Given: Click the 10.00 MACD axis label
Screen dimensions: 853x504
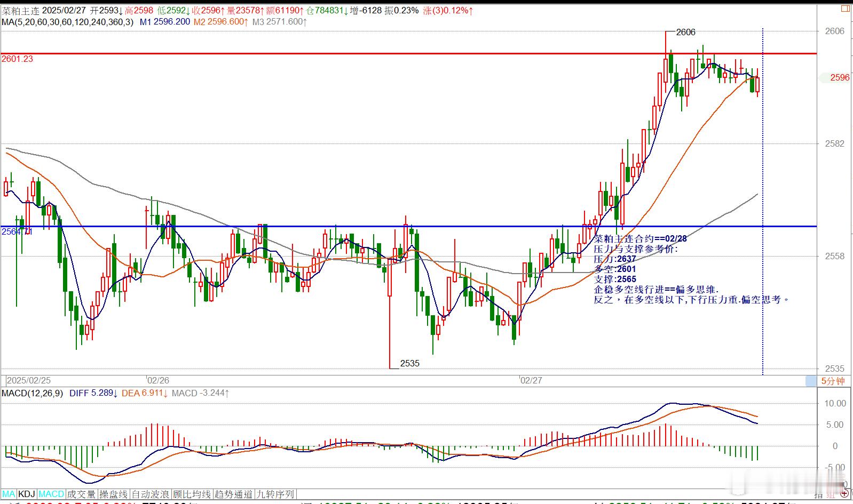Looking at the screenshot, I should 835,404.
